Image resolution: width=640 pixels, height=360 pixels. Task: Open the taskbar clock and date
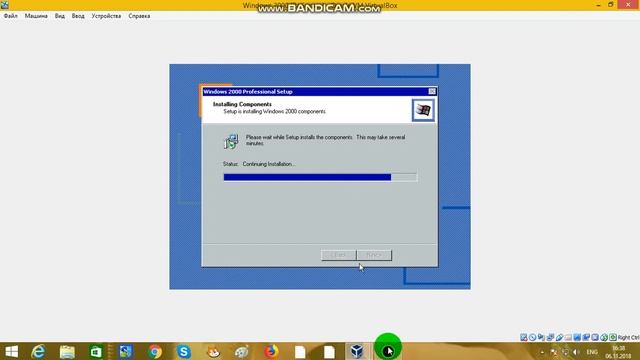618,352
